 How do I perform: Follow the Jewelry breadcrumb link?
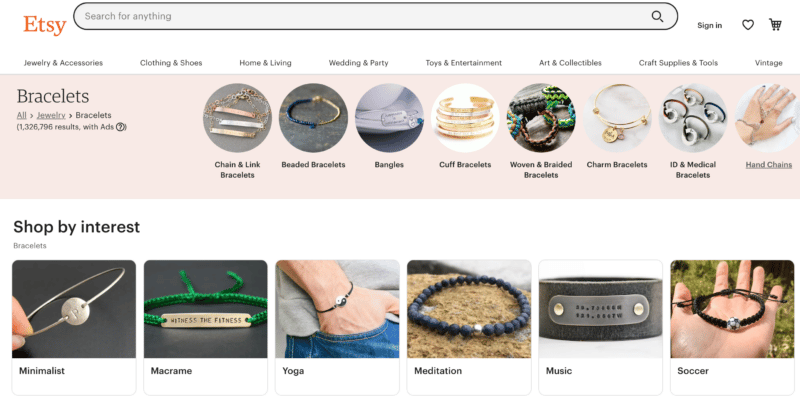51,115
